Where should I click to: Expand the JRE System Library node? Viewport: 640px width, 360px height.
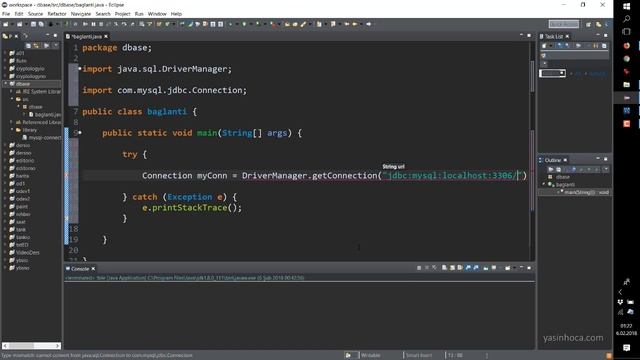(x=11, y=91)
